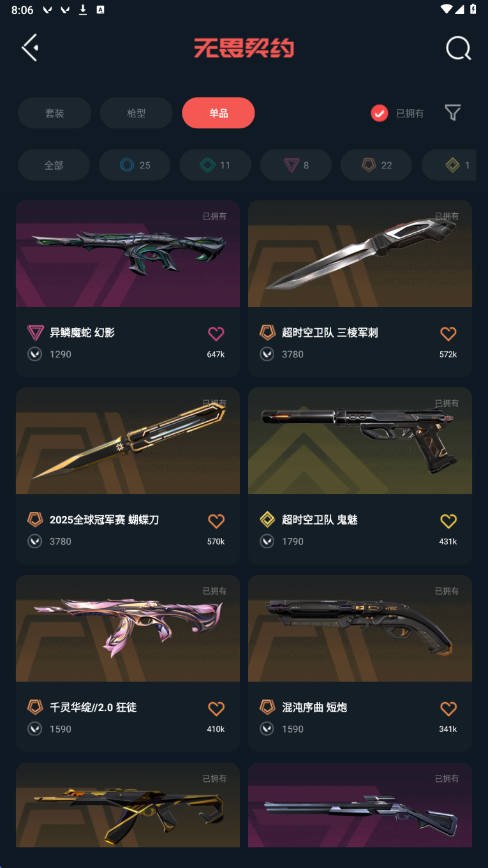Tap the back arrow icon
This screenshot has height=868, width=488.
[x=30, y=48]
